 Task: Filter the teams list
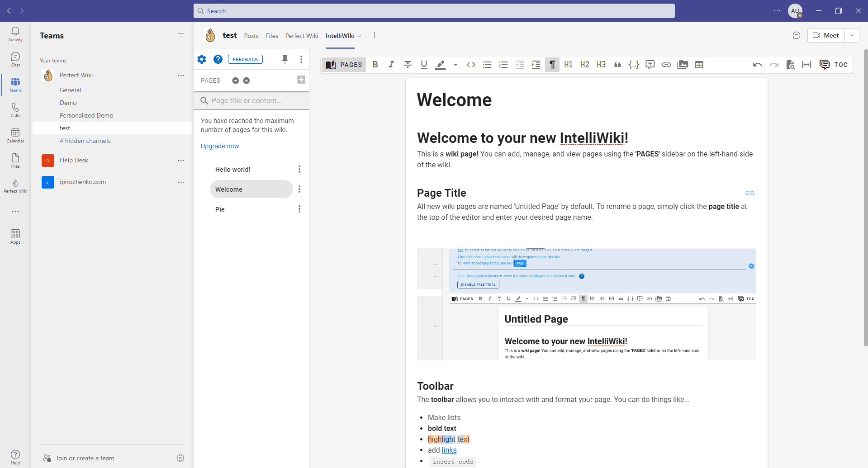coord(181,35)
